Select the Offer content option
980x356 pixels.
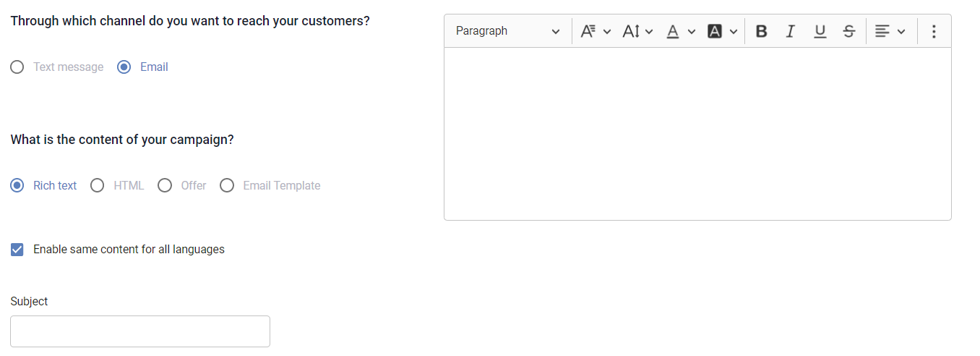pos(165,186)
